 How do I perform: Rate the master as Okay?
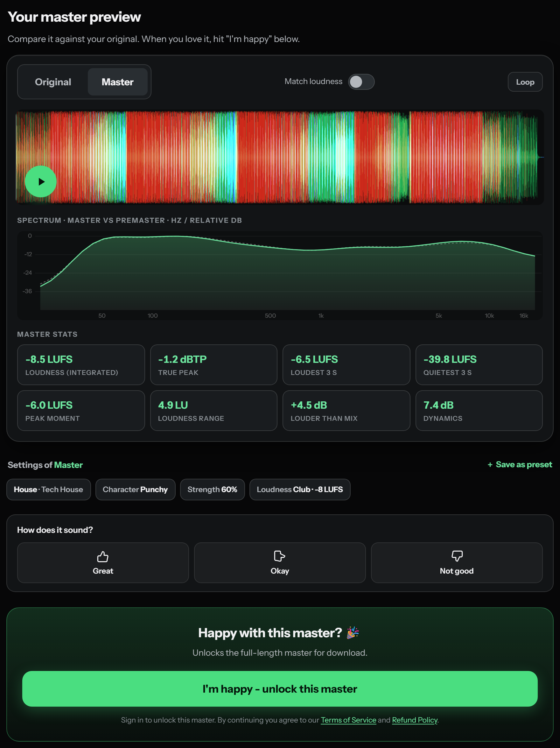[x=280, y=563]
